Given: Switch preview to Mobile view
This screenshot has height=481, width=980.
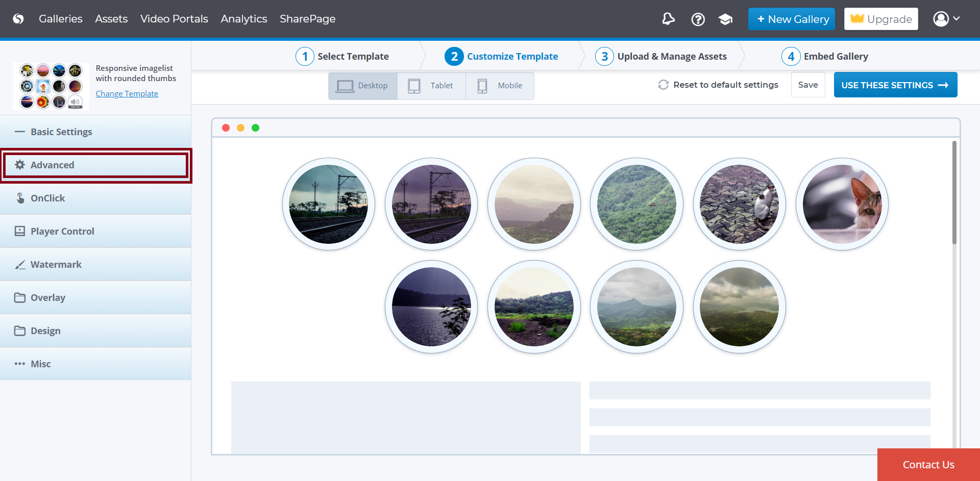Looking at the screenshot, I should pyautogui.click(x=500, y=86).
